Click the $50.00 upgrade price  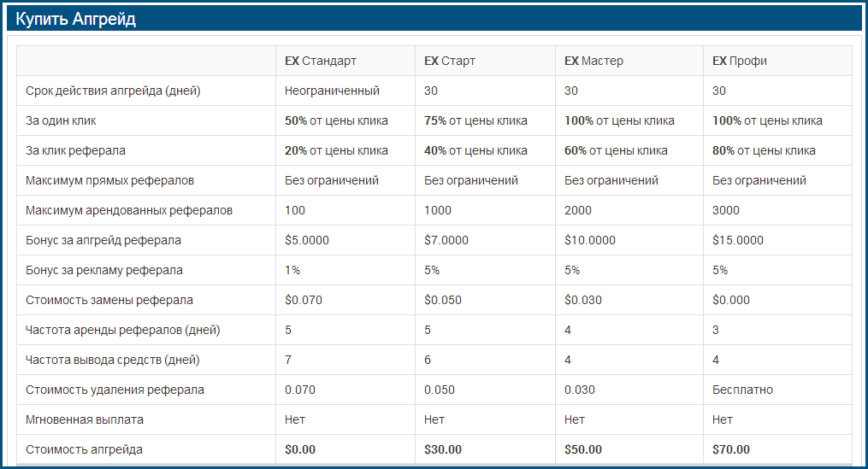pyautogui.click(x=583, y=449)
